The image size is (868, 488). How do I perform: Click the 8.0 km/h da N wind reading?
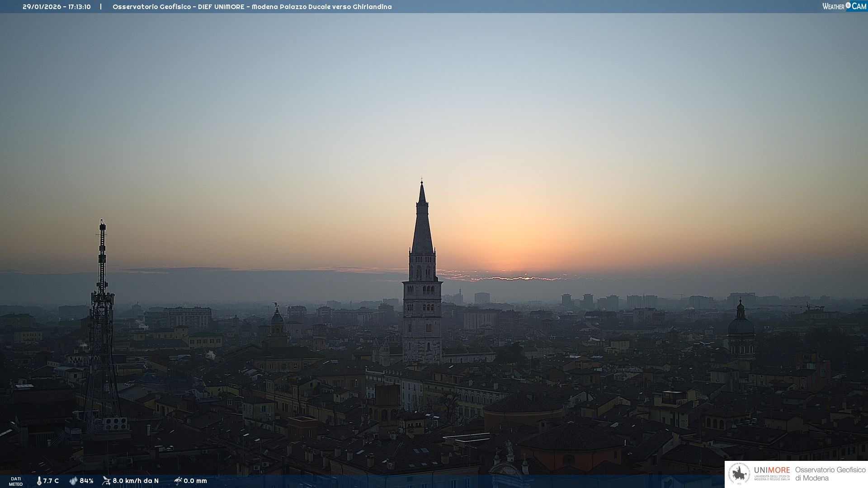[136, 481]
